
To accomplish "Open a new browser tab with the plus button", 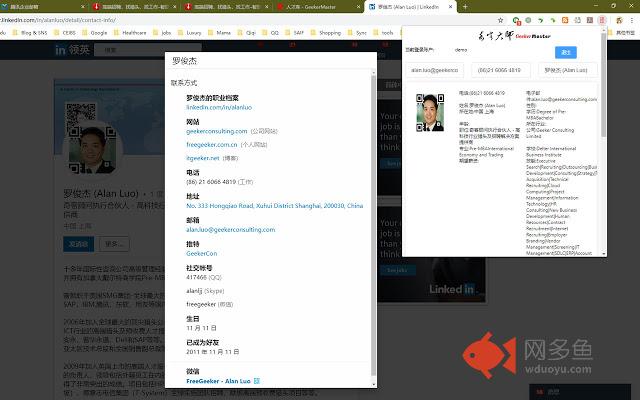I will [465, 7].
